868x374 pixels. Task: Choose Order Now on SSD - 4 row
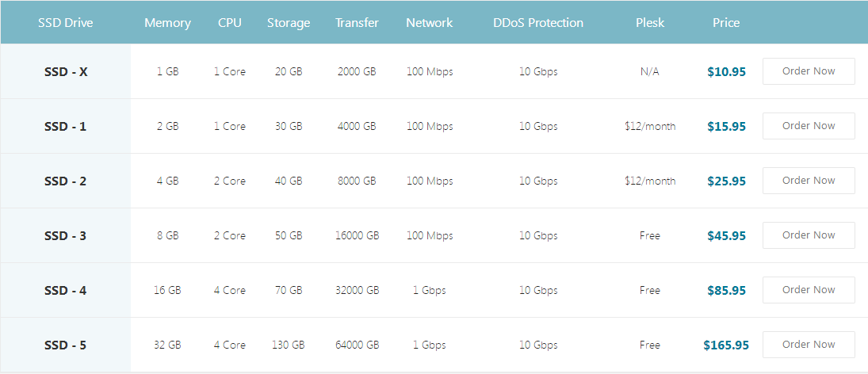pos(809,290)
